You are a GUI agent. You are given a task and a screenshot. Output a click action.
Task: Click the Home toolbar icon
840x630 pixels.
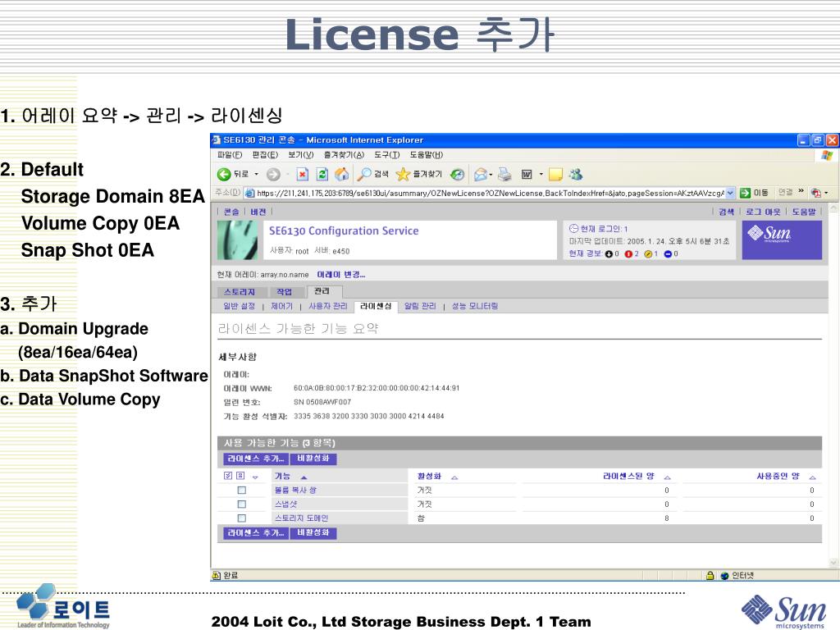[341, 174]
